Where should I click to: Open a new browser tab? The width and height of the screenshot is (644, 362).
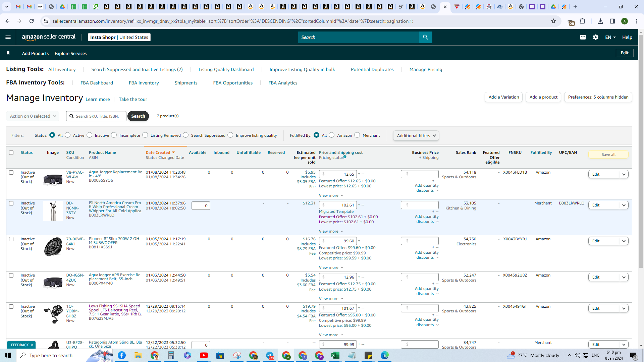[575, 7]
